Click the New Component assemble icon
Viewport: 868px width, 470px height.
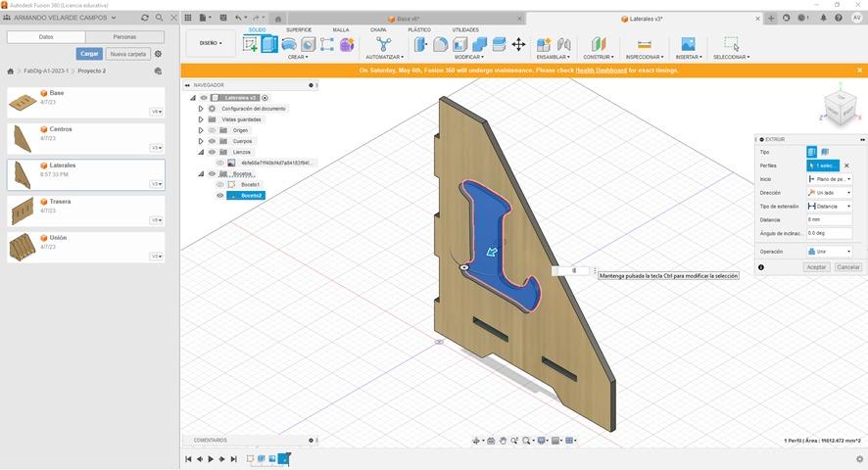[544, 44]
